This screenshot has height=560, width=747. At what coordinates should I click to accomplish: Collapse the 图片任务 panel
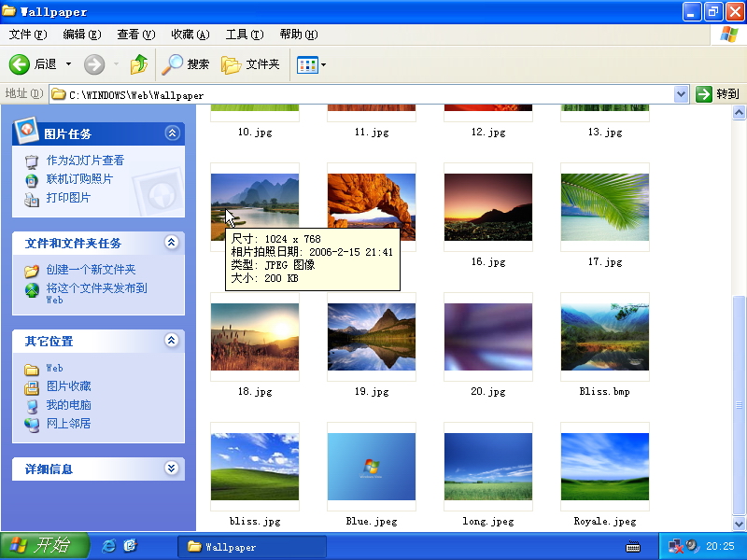click(x=172, y=133)
